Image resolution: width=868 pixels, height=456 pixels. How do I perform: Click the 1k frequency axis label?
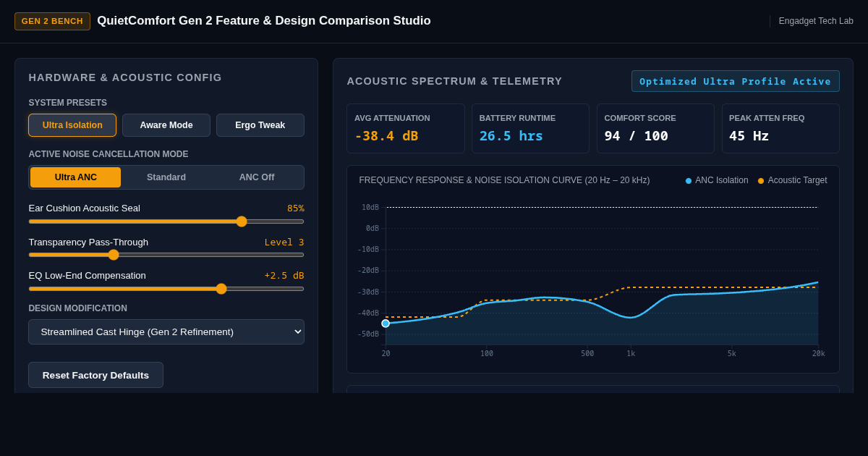click(631, 354)
